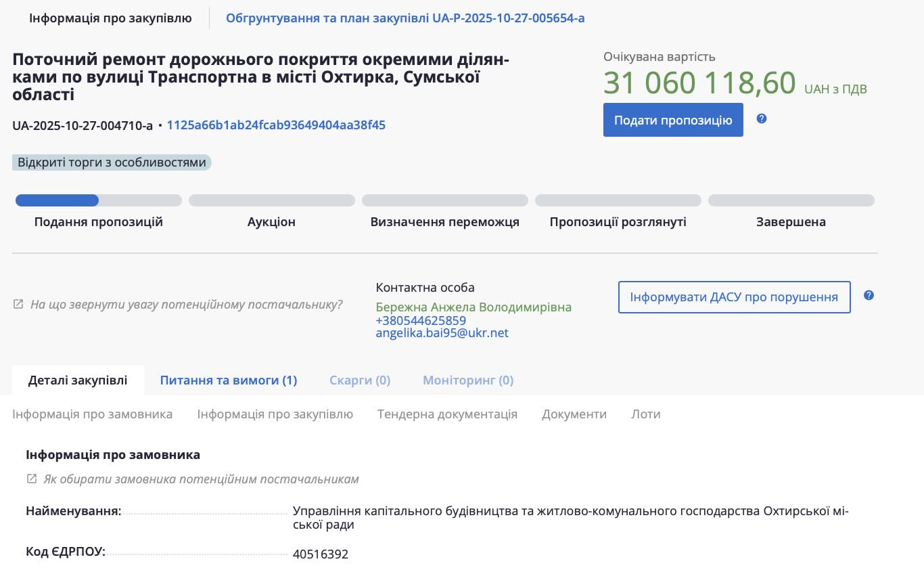The width and height of the screenshot is (924, 570).
Task: Select the Деталі закупівлі tab
Action: coord(78,380)
